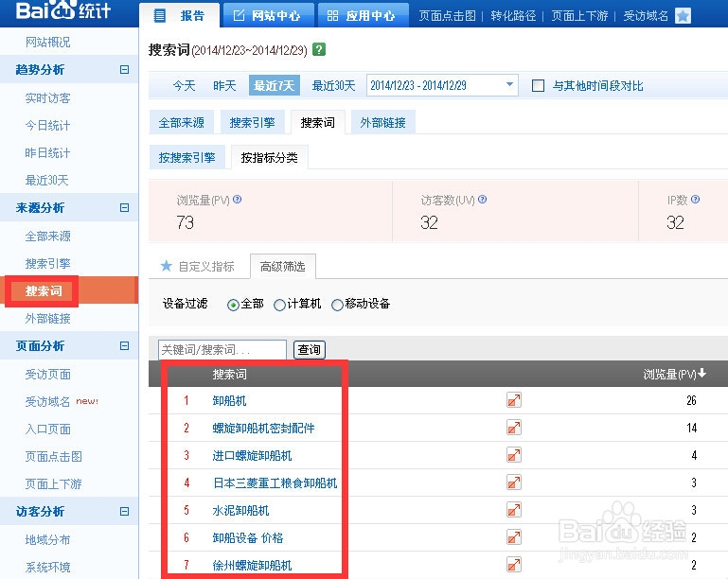Switch to the 按搜索引擎 sub-tab
This screenshot has width=728, height=579.
(187, 158)
